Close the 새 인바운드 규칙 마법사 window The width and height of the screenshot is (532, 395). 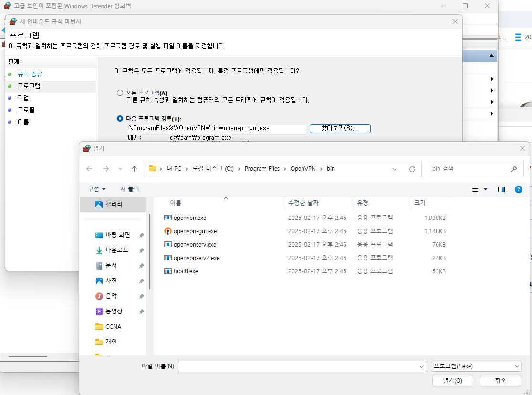(455, 21)
